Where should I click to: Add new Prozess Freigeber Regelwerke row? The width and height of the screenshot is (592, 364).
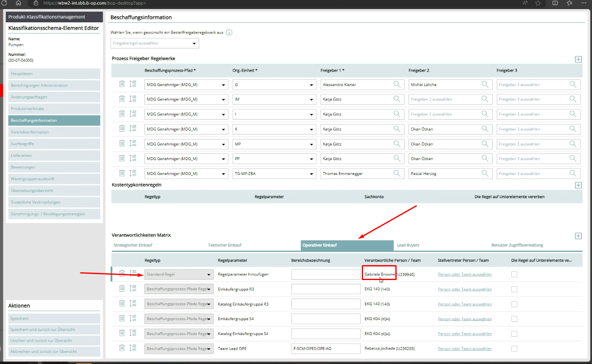[x=578, y=59]
